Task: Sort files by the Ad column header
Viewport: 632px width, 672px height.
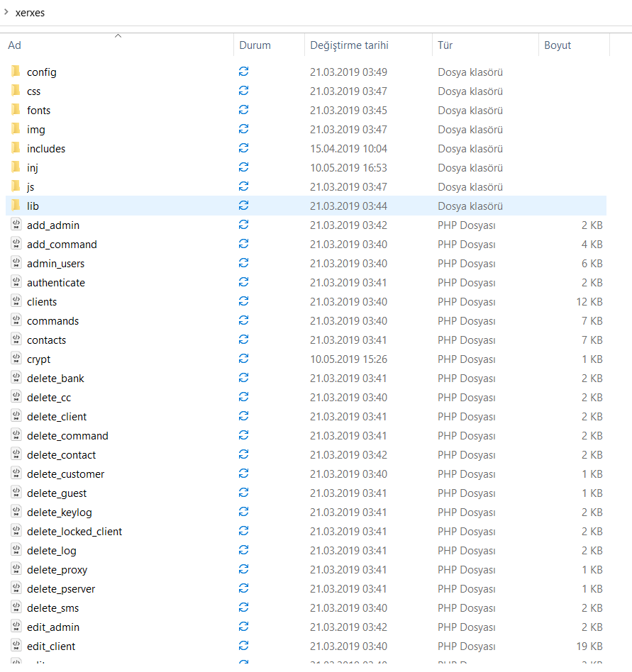Action: point(15,45)
